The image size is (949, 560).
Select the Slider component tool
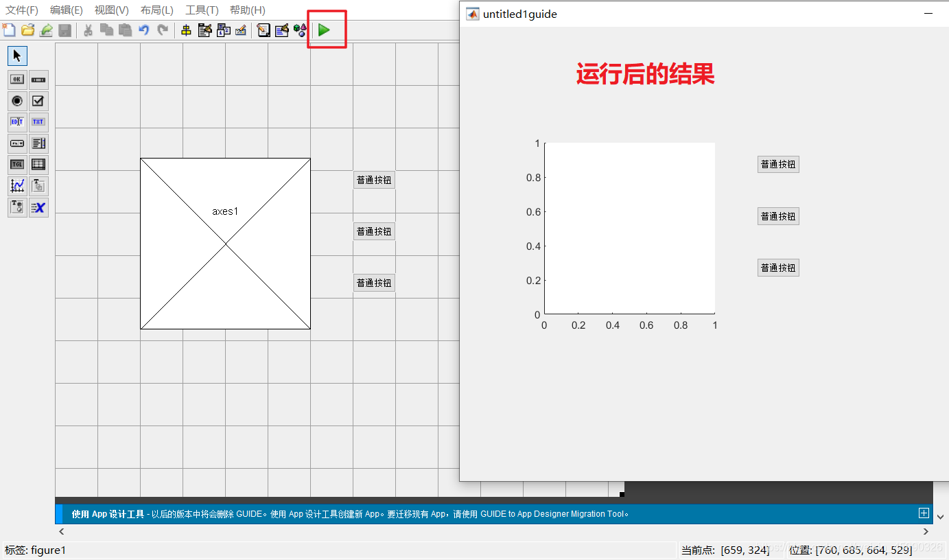point(38,79)
